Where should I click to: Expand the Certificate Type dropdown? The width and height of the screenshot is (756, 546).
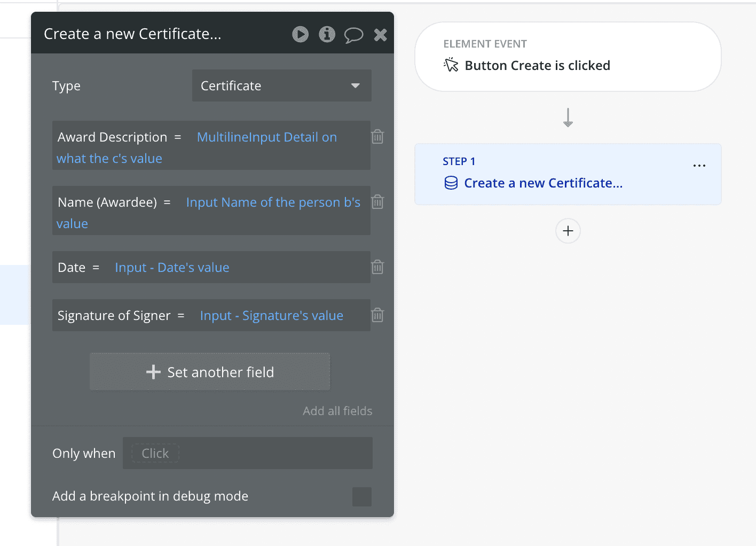281,85
